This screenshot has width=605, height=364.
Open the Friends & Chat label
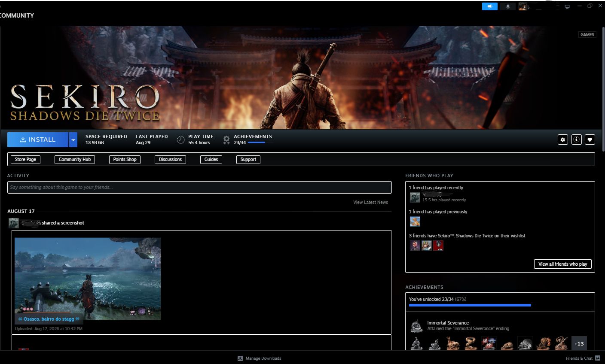pos(579,358)
